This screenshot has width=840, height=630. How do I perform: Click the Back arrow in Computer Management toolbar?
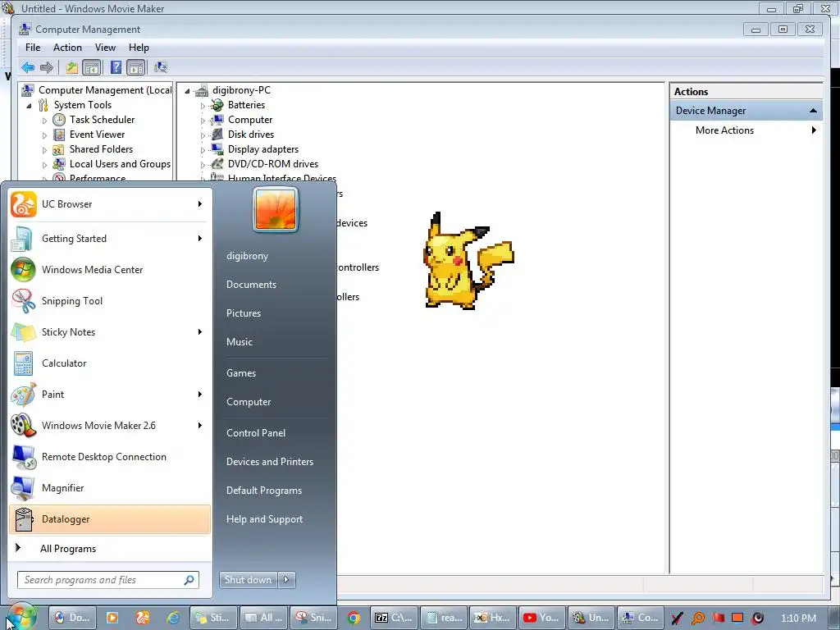click(x=28, y=67)
